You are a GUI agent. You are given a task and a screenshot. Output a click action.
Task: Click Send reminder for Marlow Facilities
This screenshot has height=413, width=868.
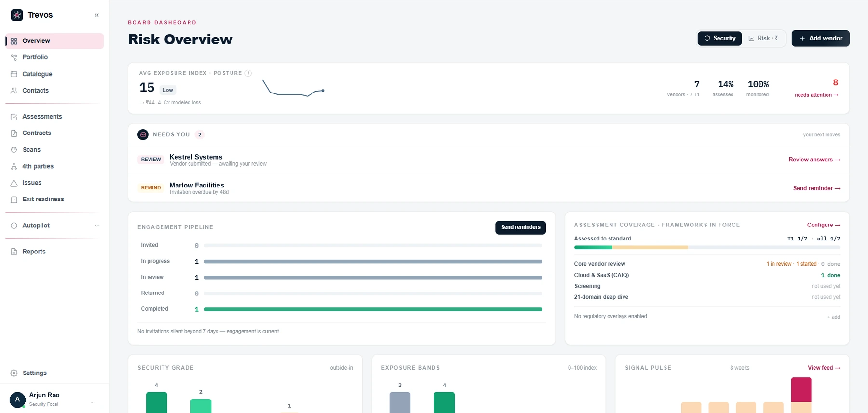816,188
